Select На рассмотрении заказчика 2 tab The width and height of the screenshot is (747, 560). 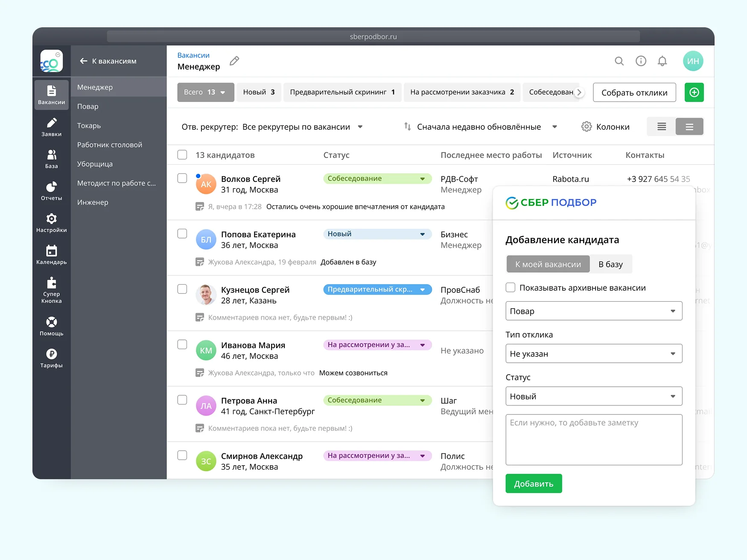(x=462, y=92)
